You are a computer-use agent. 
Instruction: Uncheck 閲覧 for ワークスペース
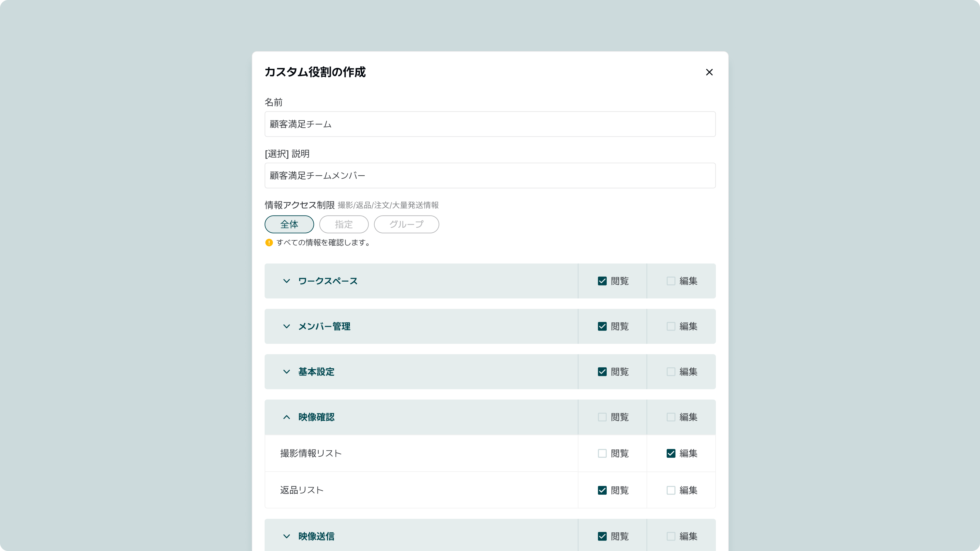[x=602, y=281]
